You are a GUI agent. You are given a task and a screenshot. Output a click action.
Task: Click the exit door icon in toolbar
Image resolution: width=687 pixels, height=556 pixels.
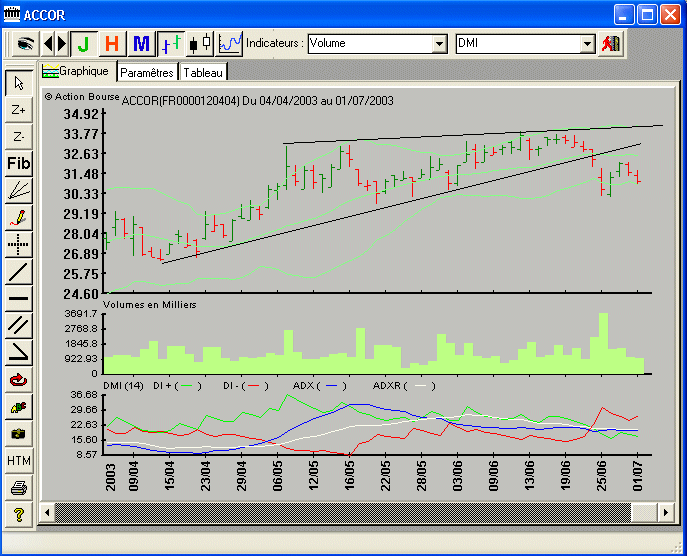(x=611, y=44)
